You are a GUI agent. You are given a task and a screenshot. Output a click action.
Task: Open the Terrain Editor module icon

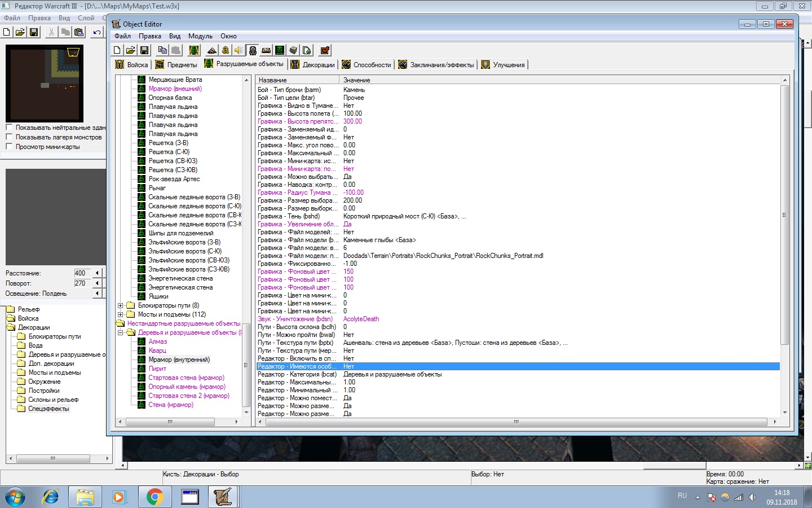[212, 50]
